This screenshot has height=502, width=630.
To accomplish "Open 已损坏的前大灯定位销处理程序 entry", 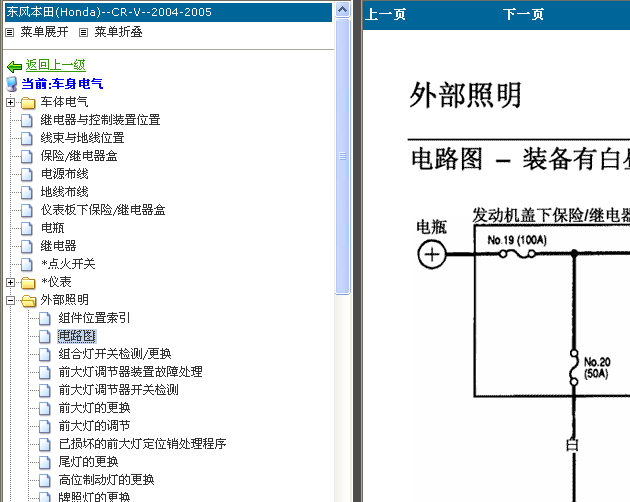I will pos(143,445).
